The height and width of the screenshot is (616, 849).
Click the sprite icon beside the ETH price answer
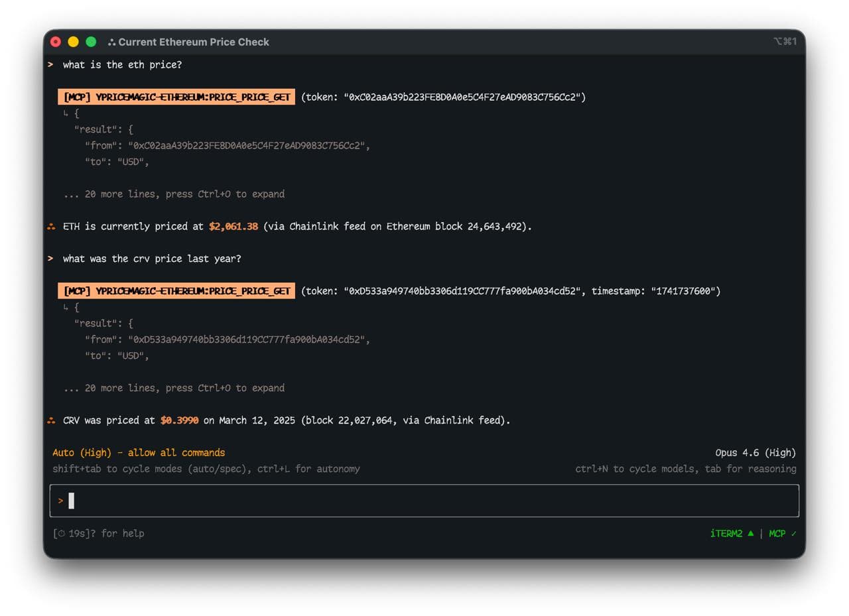click(52, 226)
